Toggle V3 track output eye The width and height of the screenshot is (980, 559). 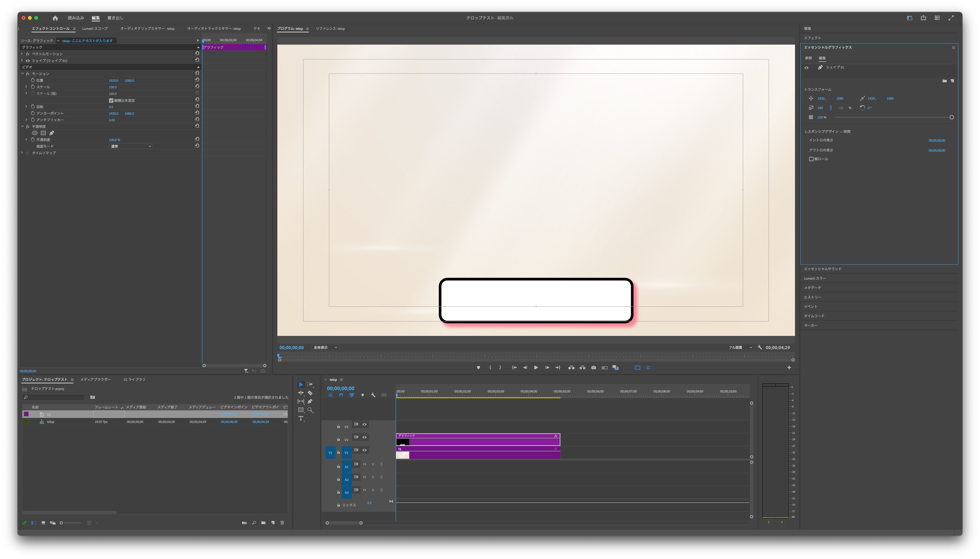(x=365, y=424)
